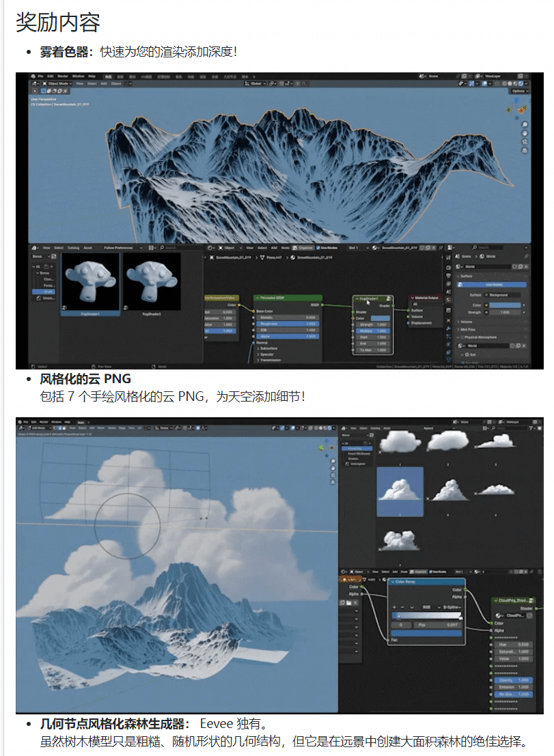This screenshot has height=756, width=554.
Task: Click World Strength field in properties
Action: click(505, 312)
